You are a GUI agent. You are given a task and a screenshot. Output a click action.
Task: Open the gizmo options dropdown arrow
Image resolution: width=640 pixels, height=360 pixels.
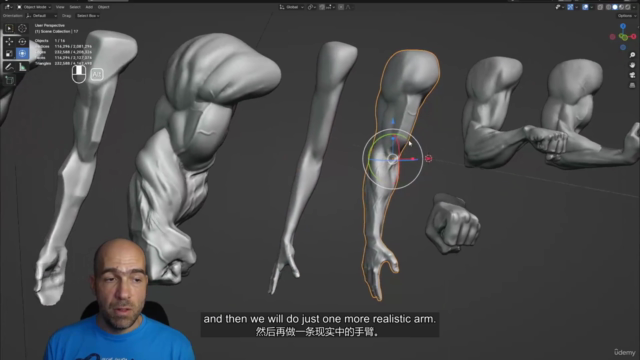576,7
